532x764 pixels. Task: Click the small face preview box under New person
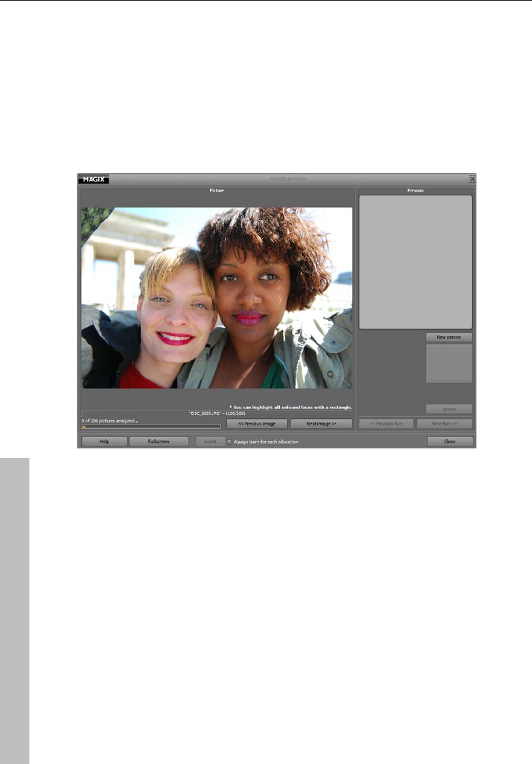pos(449,363)
